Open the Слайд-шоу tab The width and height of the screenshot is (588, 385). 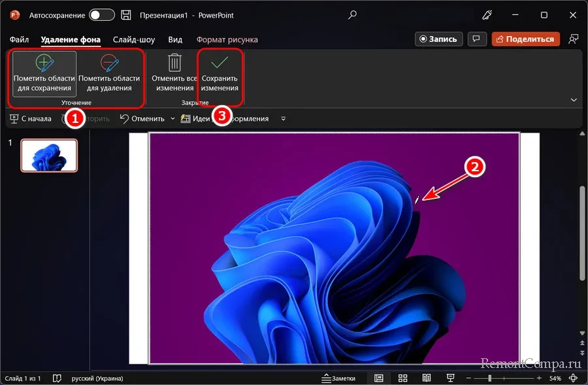(x=134, y=39)
